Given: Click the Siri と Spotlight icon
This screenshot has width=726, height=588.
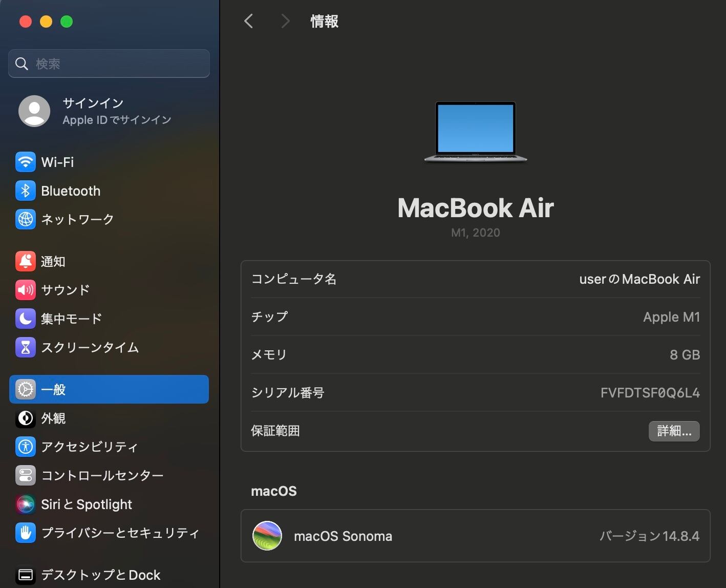Looking at the screenshot, I should pos(25,505).
